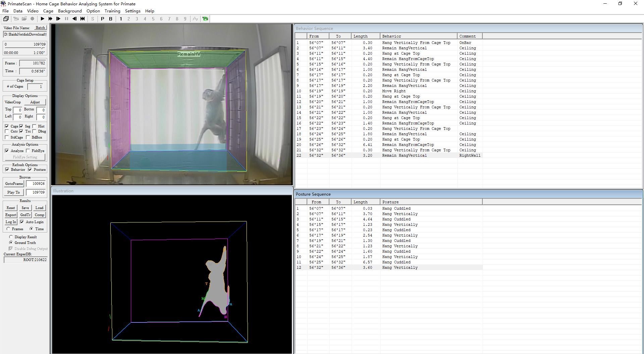The height and width of the screenshot is (354, 644).
Task: Toggle the Auto Login checkbox
Action: (x=22, y=222)
